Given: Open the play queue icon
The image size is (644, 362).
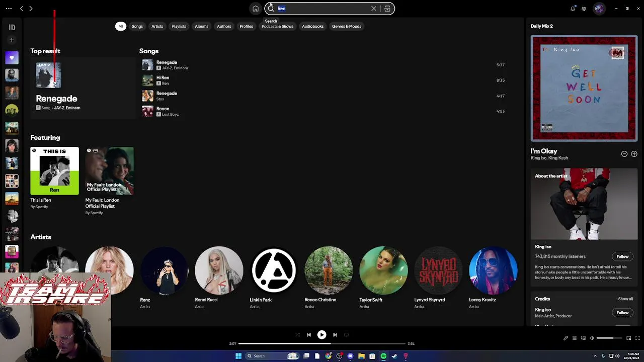Looking at the screenshot, I should [574, 338].
